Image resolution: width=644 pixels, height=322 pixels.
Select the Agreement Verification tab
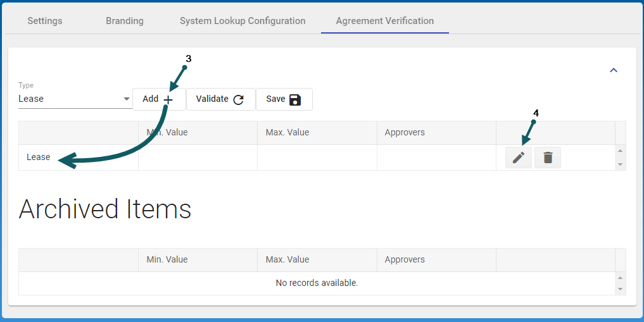385,21
